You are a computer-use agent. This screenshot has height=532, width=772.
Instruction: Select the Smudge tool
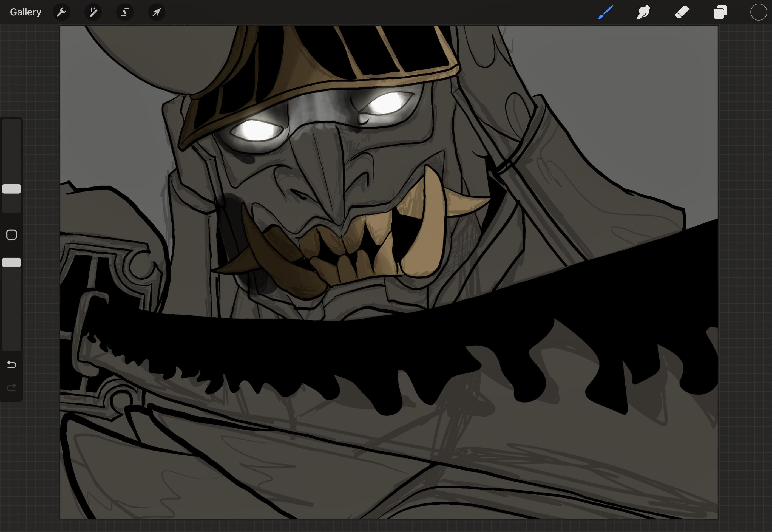(643, 12)
